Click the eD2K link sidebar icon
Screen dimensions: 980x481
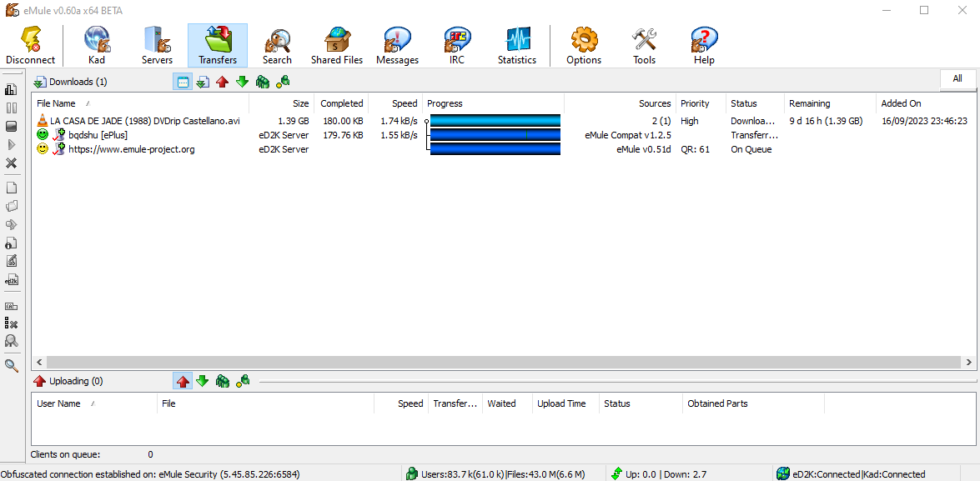tap(11, 279)
